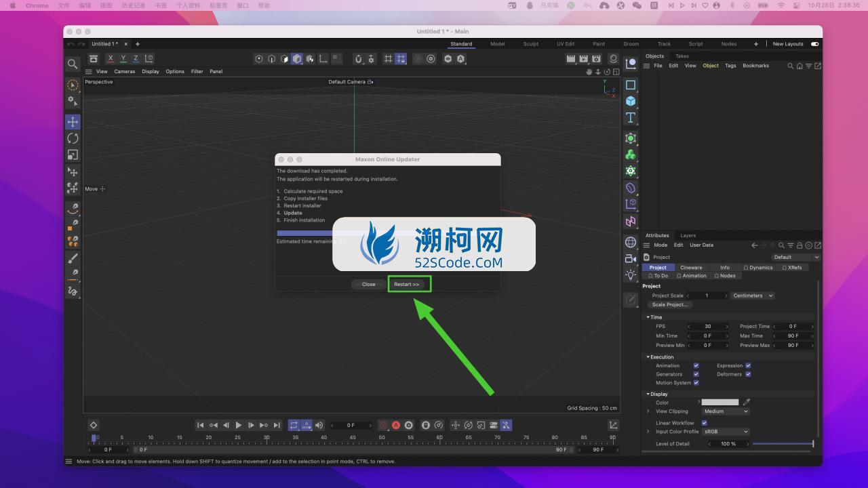The width and height of the screenshot is (868, 488).
Task: Toggle the Motion System checkbox
Action: coord(696,383)
